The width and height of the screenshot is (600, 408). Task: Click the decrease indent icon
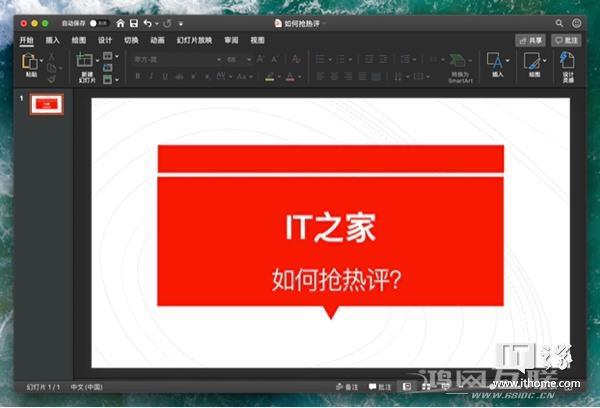click(x=369, y=59)
